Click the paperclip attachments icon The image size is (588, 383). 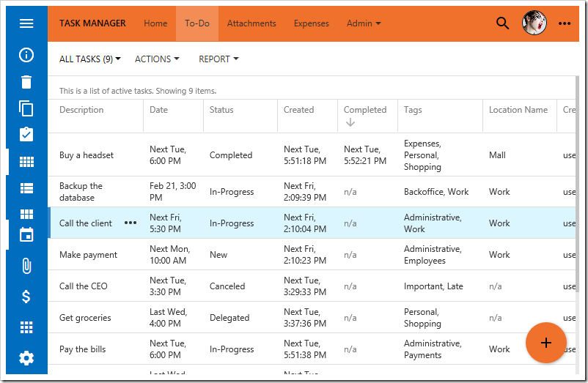coord(26,266)
